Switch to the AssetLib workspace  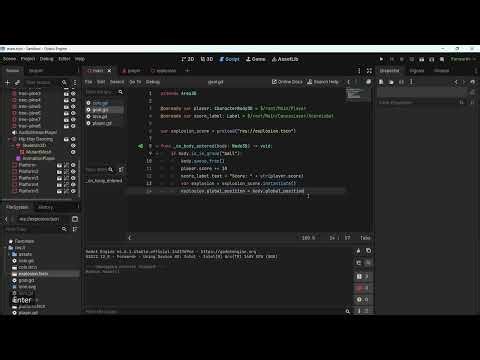285,59
